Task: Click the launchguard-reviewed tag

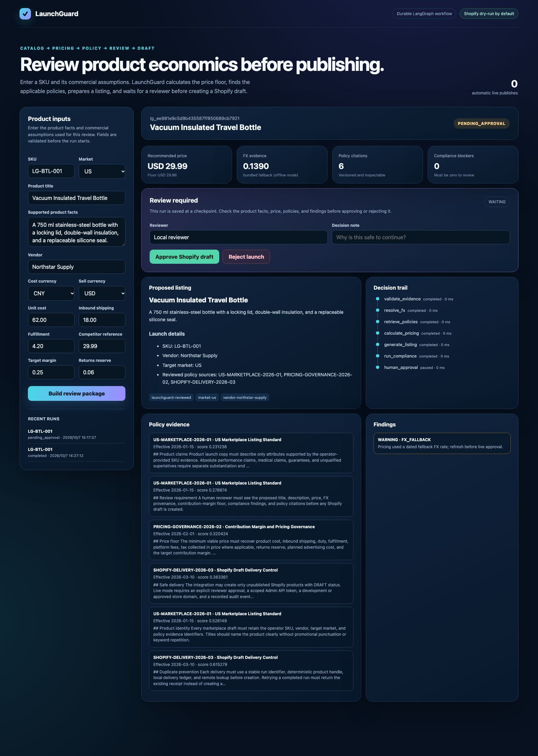Action: pyautogui.click(x=171, y=397)
